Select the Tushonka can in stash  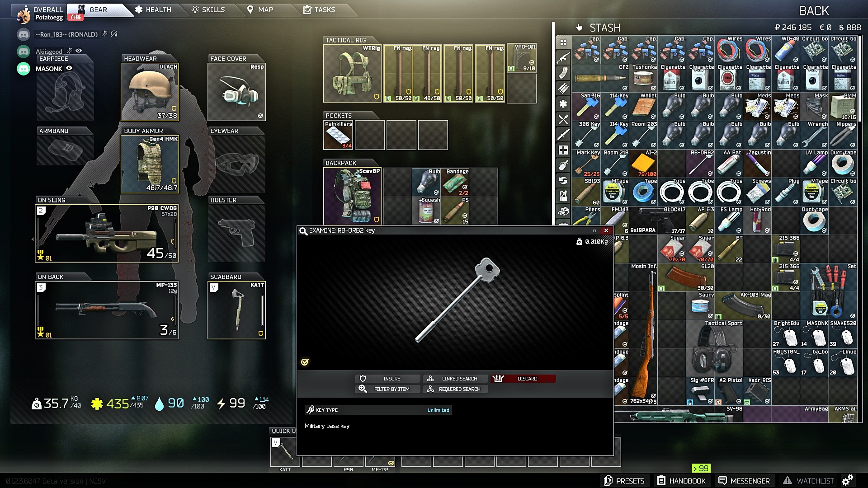[644, 78]
